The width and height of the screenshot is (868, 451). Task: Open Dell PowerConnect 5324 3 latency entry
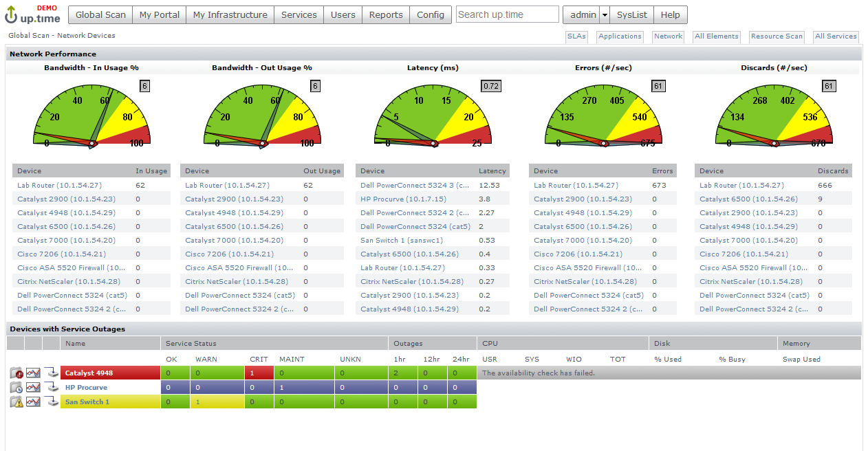pos(415,185)
